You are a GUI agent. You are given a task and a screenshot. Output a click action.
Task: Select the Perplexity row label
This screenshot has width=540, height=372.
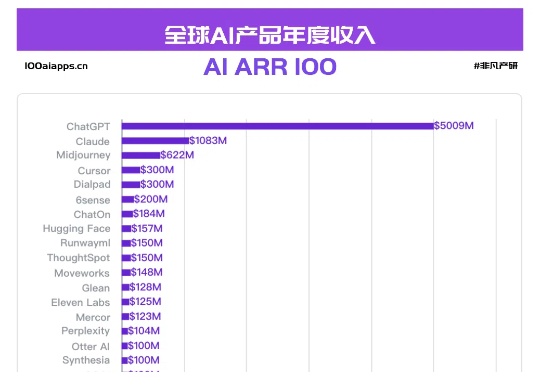tap(85, 331)
